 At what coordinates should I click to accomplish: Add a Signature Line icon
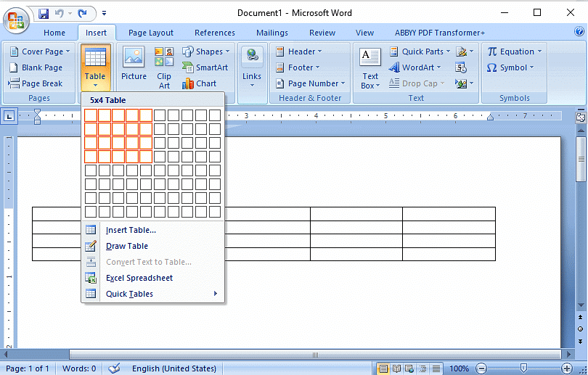(465, 51)
